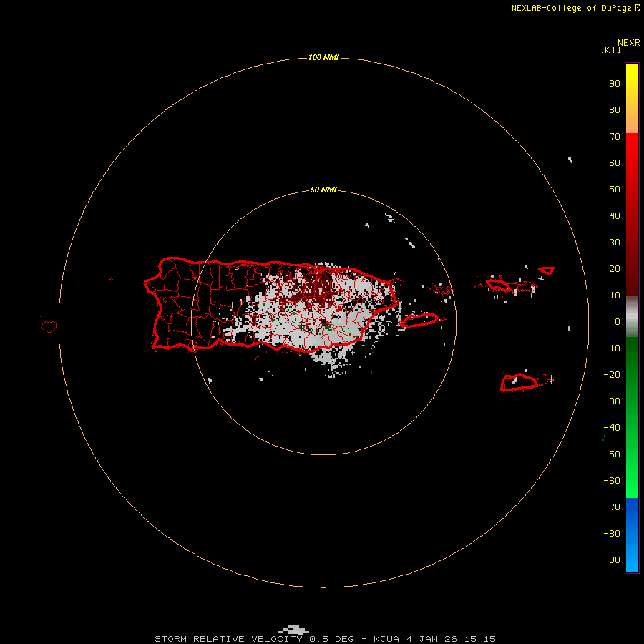
Task: Click STORM RELATIVE VELOCITY in the caption
Action: pyautogui.click(x=229, y=639)
